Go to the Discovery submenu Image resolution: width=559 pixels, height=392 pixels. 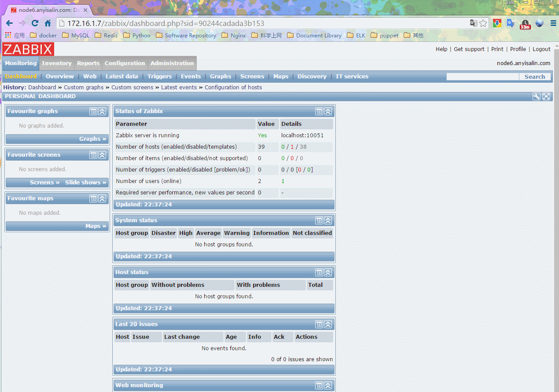pyautogui.click(x=312, y=77)
